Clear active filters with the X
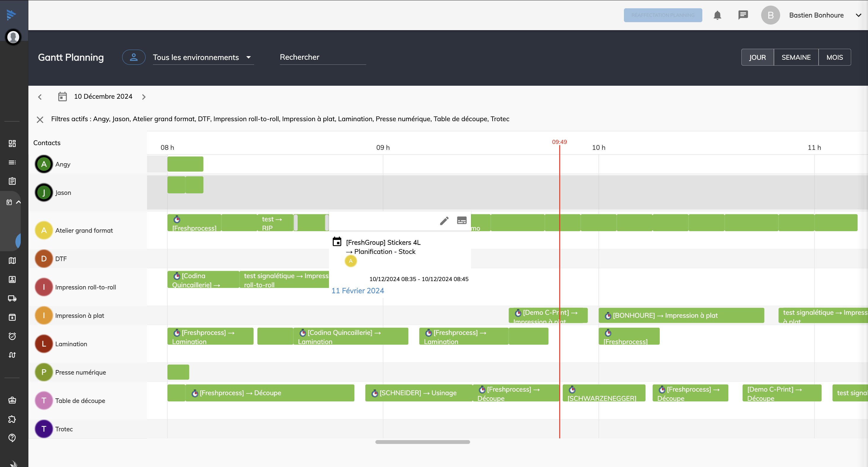 pos(40,119)
